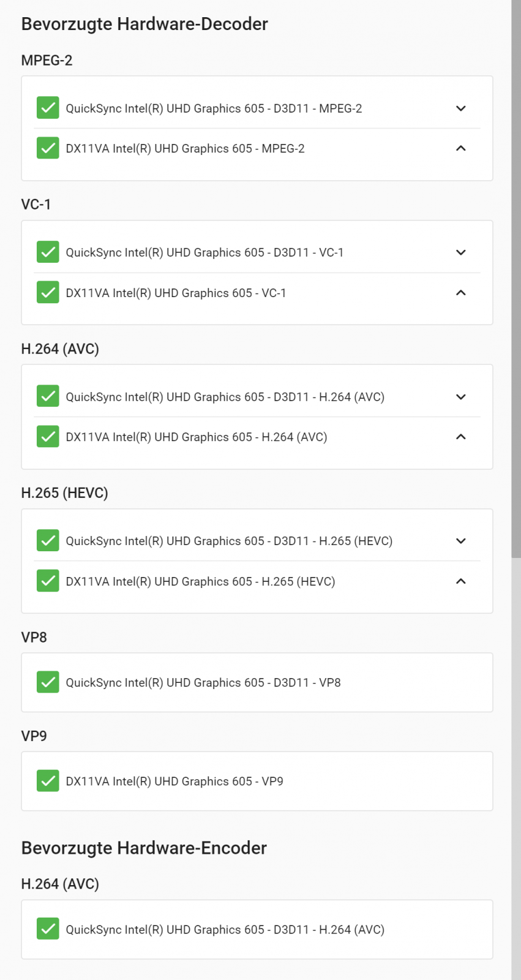Toggle QuickSync D3D11 H.265 (HEVC) decoder
The image size is (521, 980).
tap(48, 541)
